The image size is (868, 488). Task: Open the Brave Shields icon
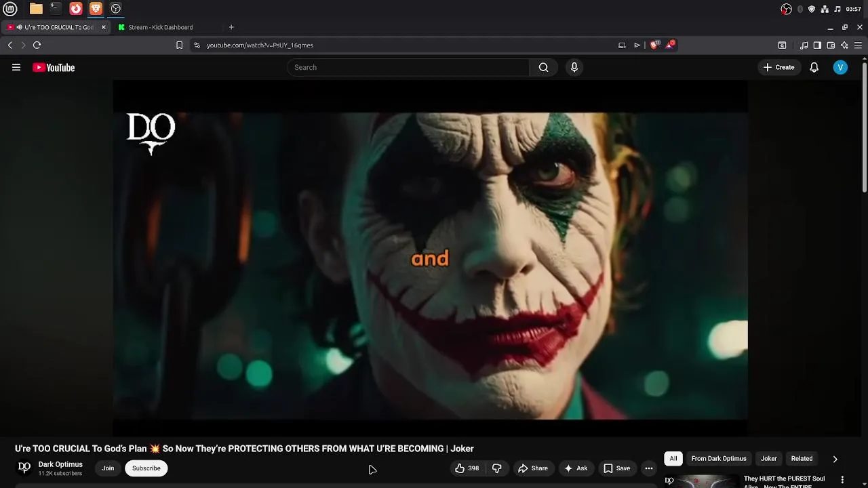tap(654, 45)
